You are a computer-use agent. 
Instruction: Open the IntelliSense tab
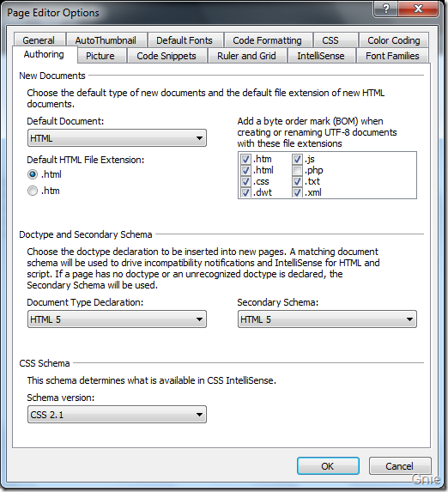[321, 56]
